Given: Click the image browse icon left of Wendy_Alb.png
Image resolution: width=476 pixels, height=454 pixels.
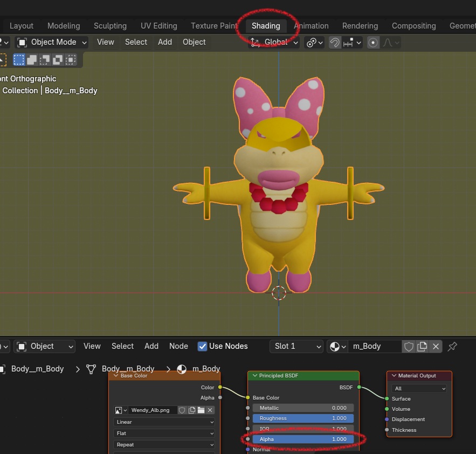Looking at the screenshot, I should click(x=121, y=410).
